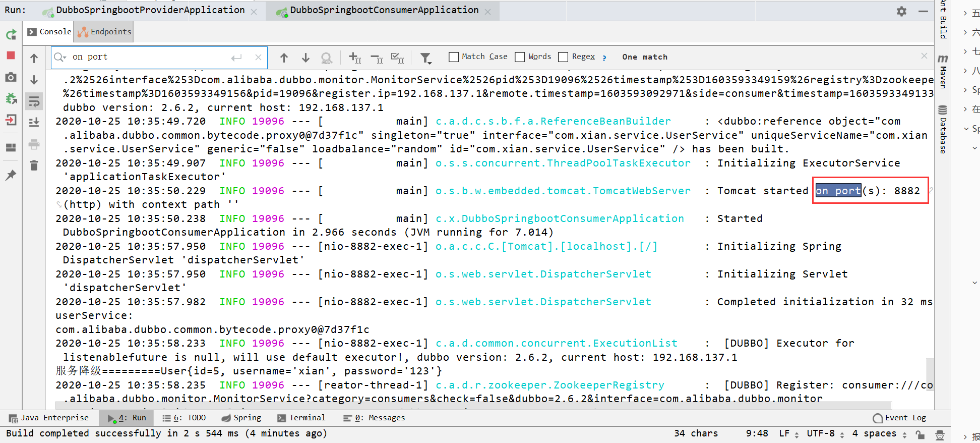
Task: Open the Ant Build side panel
Action: [x=943, y=19]
